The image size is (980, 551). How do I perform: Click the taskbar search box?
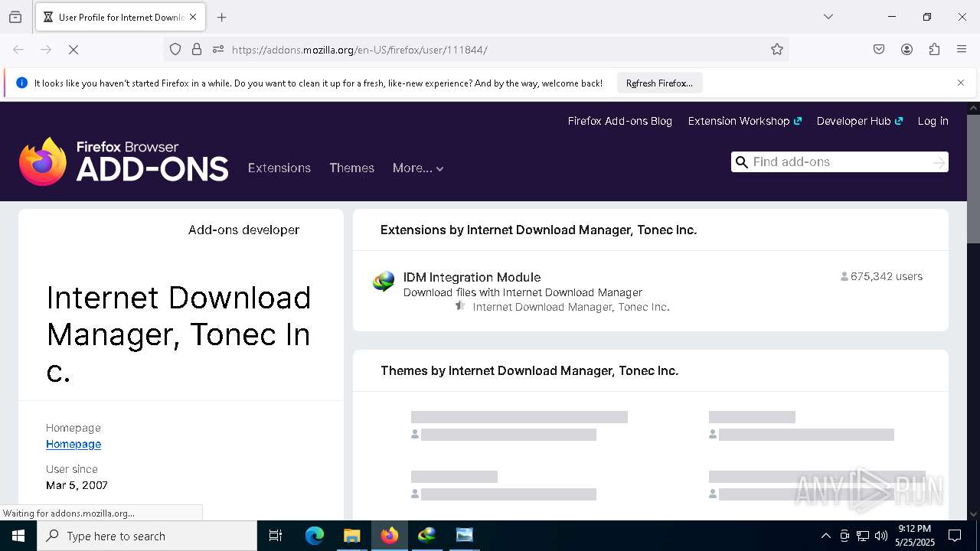coord(147,536)
